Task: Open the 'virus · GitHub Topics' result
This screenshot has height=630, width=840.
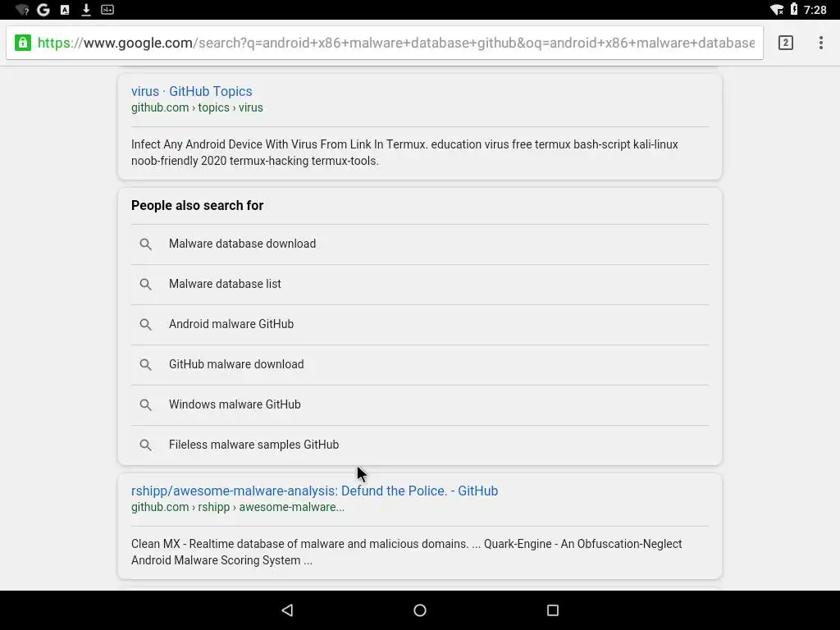Action: 192,91
